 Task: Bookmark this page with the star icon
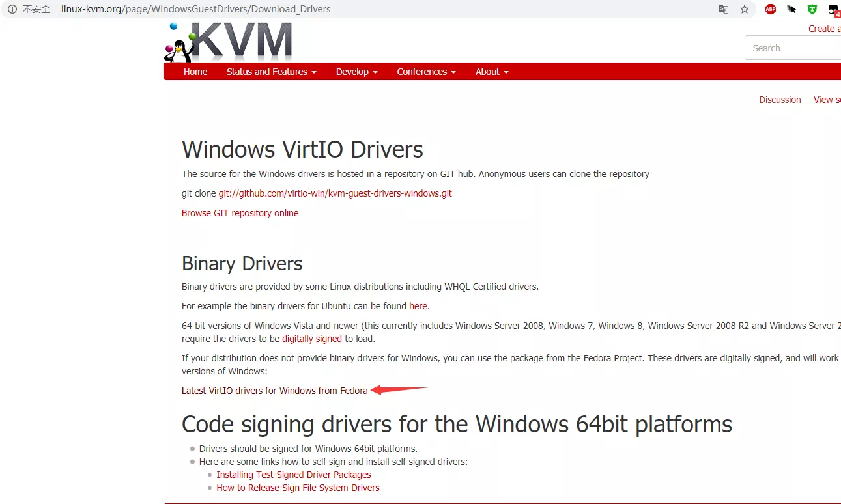click(x=745, y=9)
